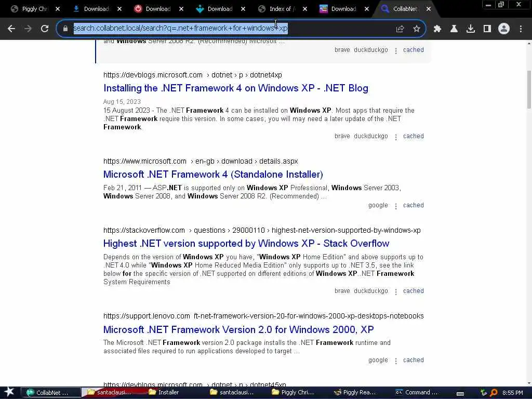Click the scrollbar down arrow

528,383
